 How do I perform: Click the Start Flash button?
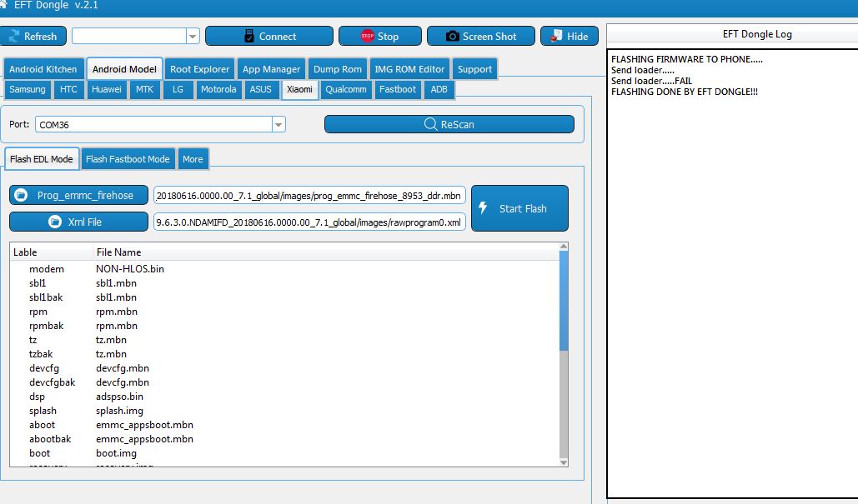tap(519, 208)
